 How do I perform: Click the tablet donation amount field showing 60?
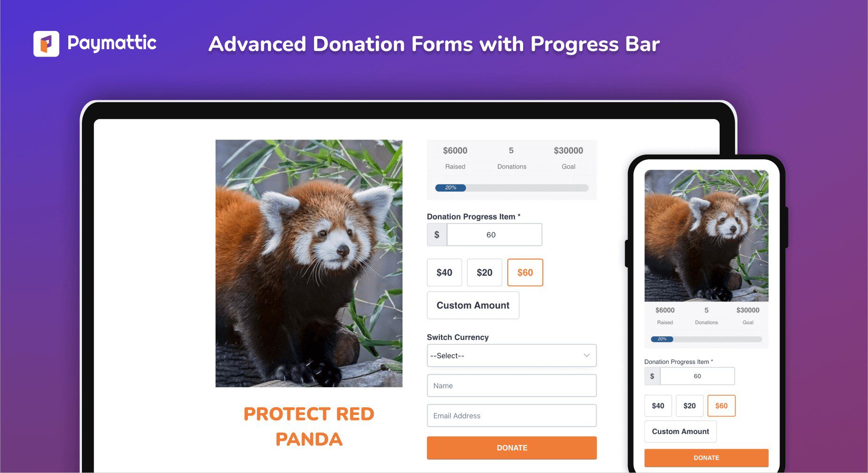[495, 235]
